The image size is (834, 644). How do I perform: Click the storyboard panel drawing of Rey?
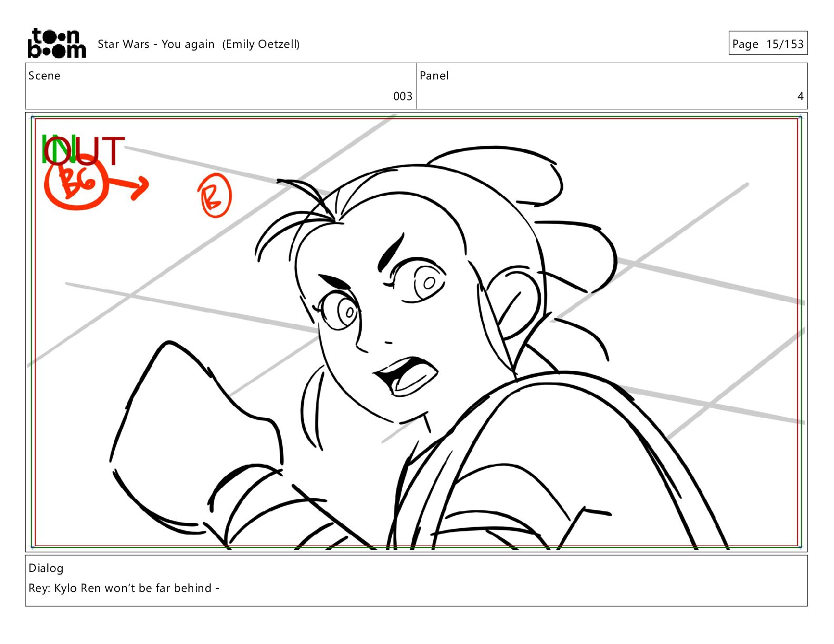[x=416, y=332]
